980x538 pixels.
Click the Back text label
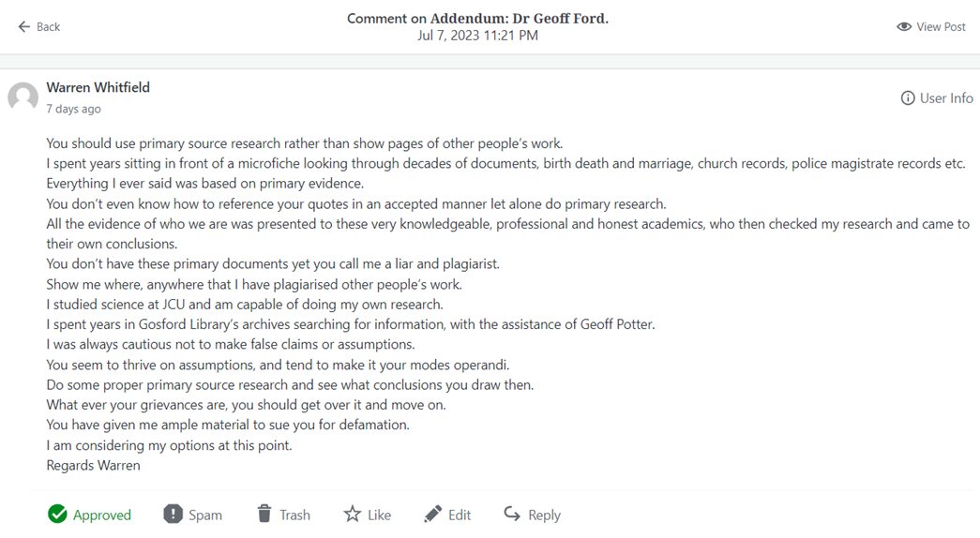[48, 27]
